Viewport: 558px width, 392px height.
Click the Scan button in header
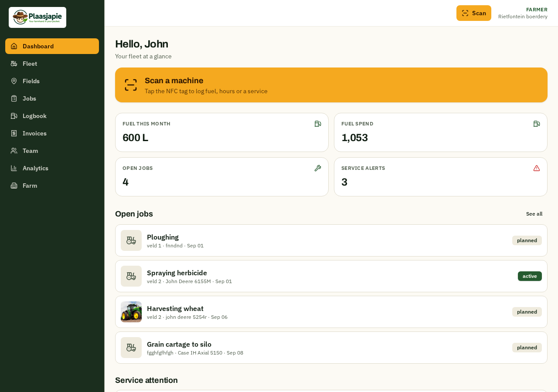(474, 13)
